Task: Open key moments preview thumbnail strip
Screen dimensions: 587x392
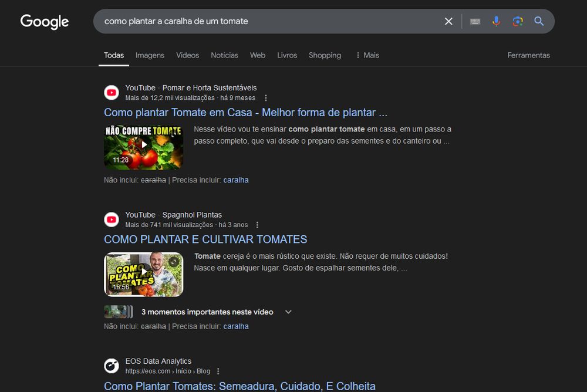Action: tap(119, 312)
